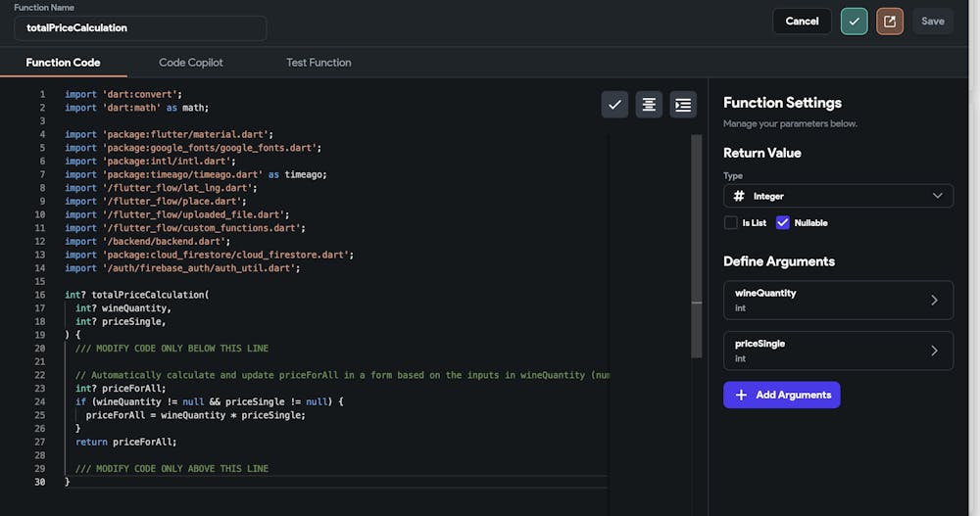Click the priceForAll = wineQuantity * priceSingle line
Screen dimensions: 980x516
[196, 415]
